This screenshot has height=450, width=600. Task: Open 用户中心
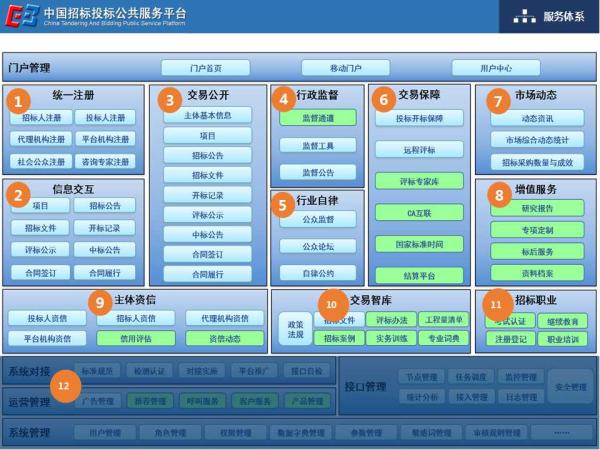496,68
